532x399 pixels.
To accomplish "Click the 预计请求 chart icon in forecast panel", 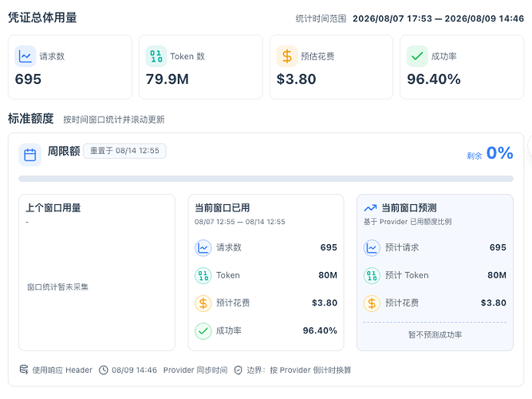I will click(x=372, y=248).
